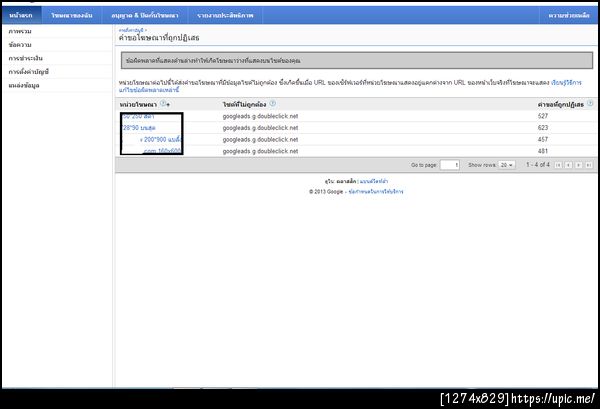Click the การตั้งค่าบัญชี breadcrumb link above the title

coord(131,30)
